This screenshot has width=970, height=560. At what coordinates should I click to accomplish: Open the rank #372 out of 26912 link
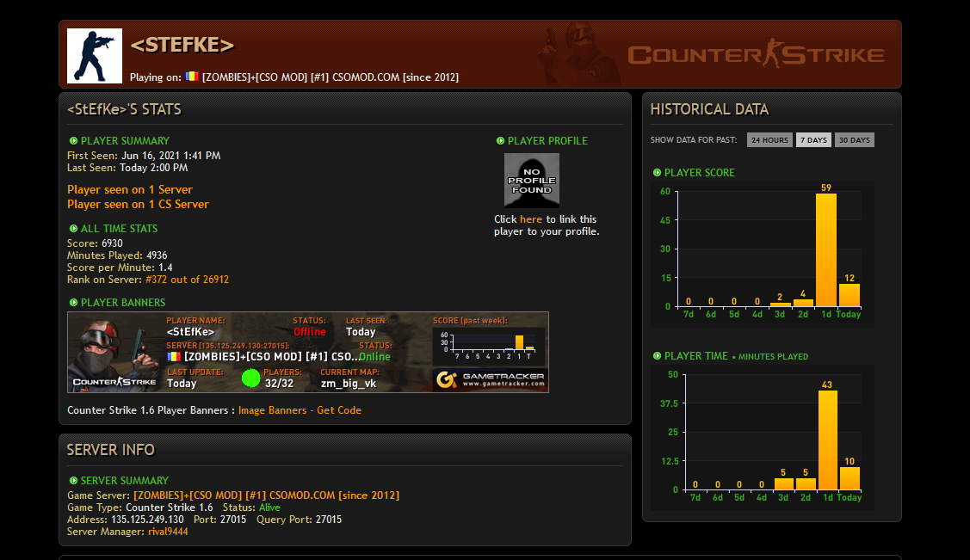pyautogui.click(x=187, y=280)
